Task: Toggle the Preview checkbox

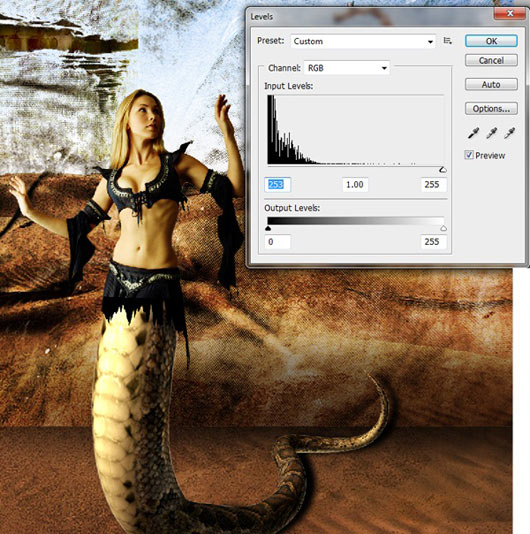Action: (x=469, y=155)
